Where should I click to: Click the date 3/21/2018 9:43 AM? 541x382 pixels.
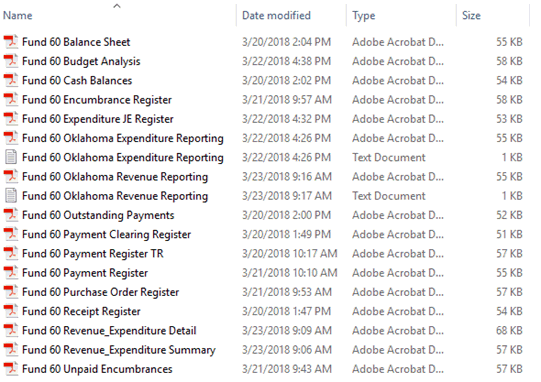click(287, 369)
